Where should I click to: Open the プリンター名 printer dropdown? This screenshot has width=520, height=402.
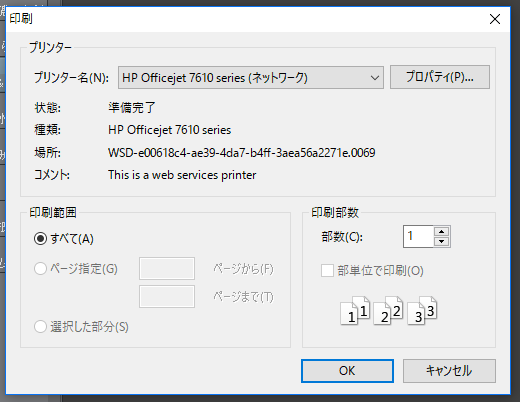[x=251, y=77]
